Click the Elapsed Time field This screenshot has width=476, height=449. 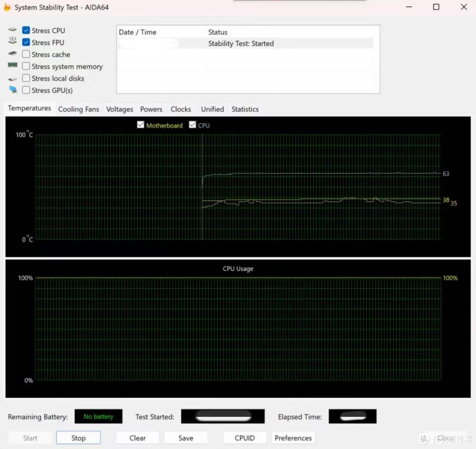pos(353,416)
